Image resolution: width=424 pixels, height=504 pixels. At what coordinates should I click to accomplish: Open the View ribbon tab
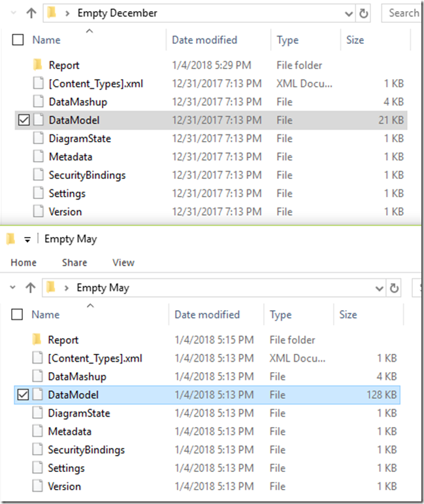point(123,262)
